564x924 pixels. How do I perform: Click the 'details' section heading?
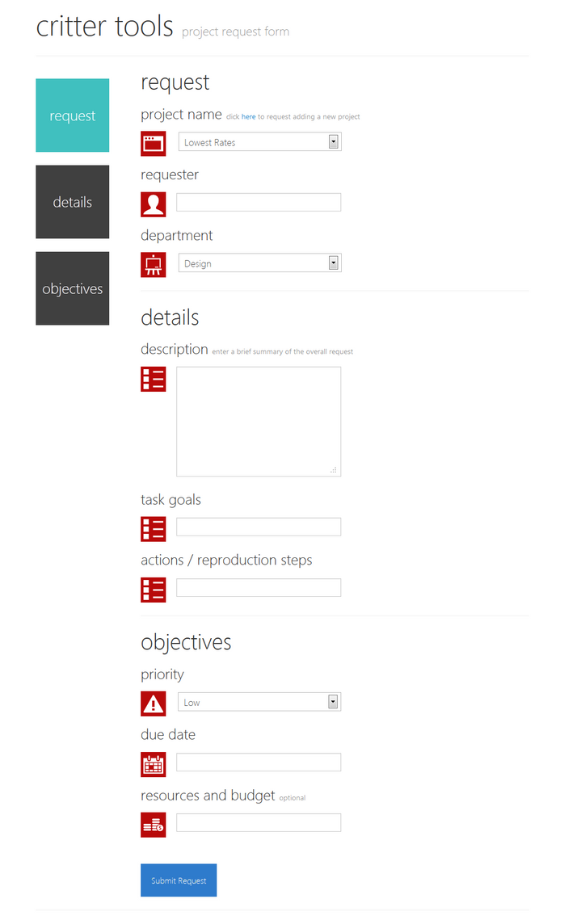coord(170,317)
